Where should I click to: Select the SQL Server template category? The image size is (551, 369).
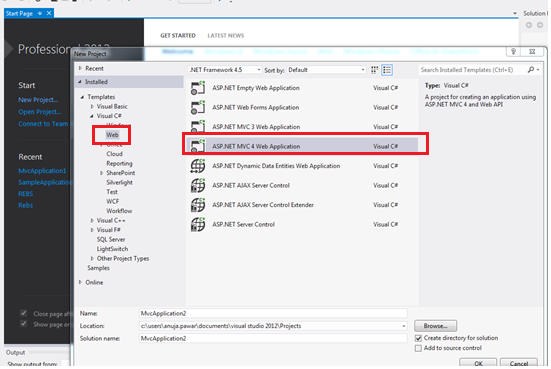[x=111, y=240]
